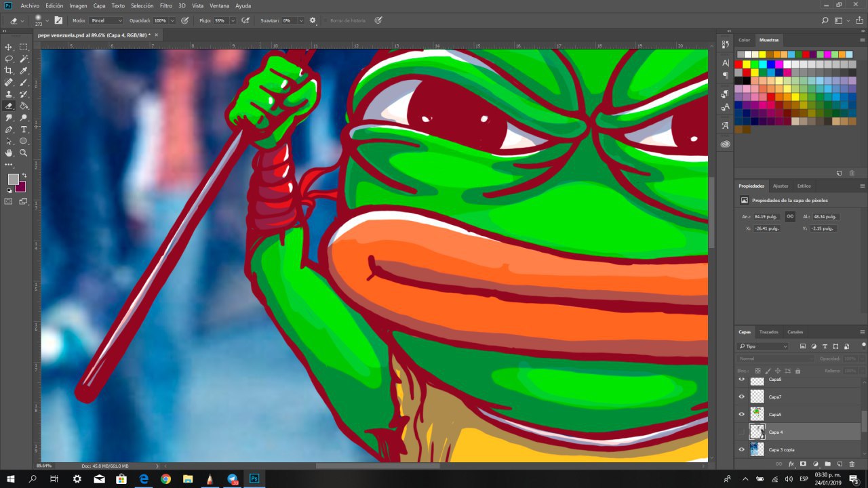Image resolution: width=868 pixels, height=488 pixels.
Task: Toggle brush settings panel in options bar
Action: [x=58, y=20]
